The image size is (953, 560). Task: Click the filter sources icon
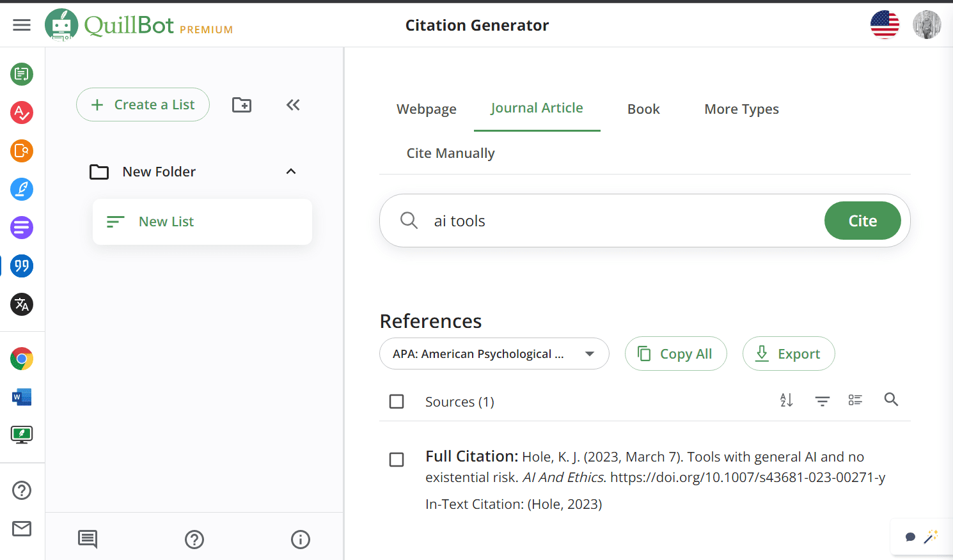tap(823, 401)
